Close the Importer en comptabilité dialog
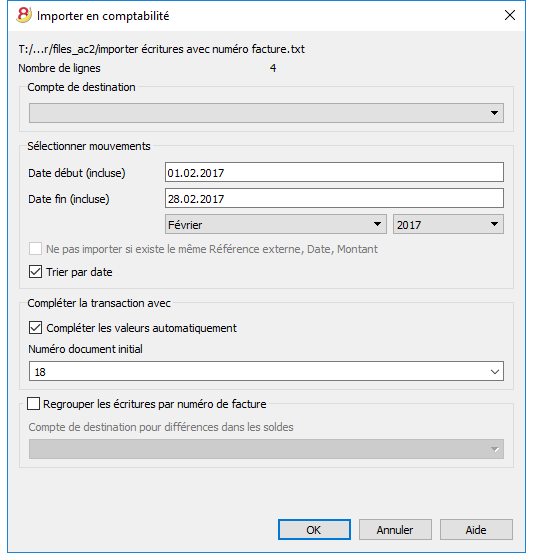Screen dimensions: 533x560 pos(509,15)
